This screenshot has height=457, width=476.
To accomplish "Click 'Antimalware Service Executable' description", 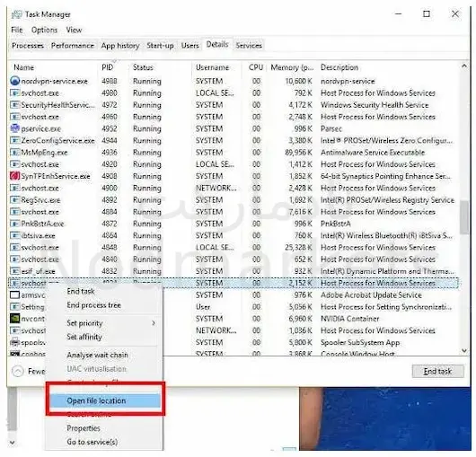I will point(373,152).
